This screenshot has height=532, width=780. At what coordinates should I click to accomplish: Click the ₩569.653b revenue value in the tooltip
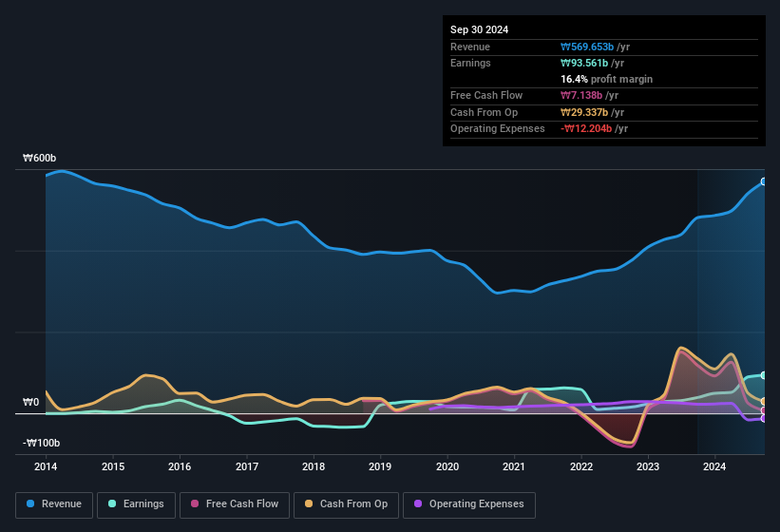coord(587,47)
